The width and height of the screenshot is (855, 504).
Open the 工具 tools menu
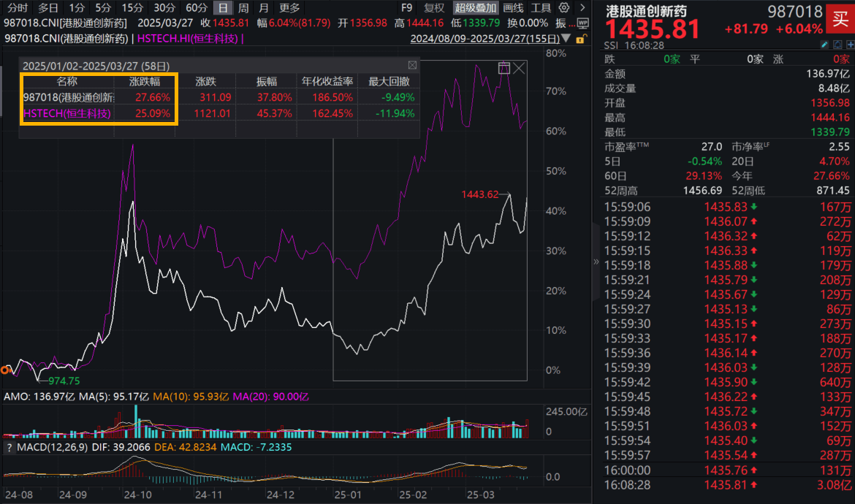(x=542, y=8)
